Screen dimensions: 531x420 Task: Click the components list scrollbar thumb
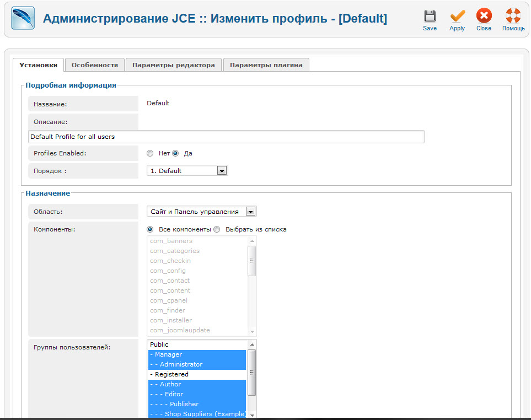tap(251, 261)
